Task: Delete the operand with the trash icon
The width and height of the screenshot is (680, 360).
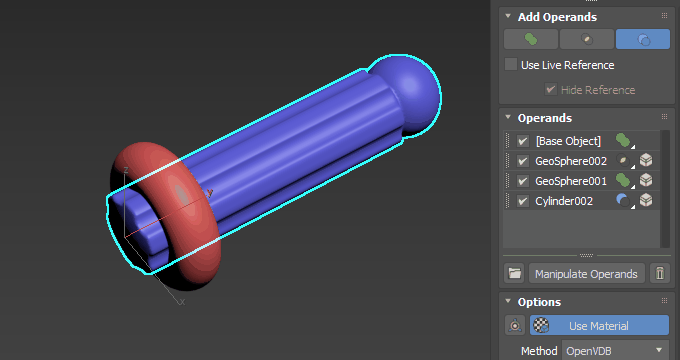Action: [660, 273]
